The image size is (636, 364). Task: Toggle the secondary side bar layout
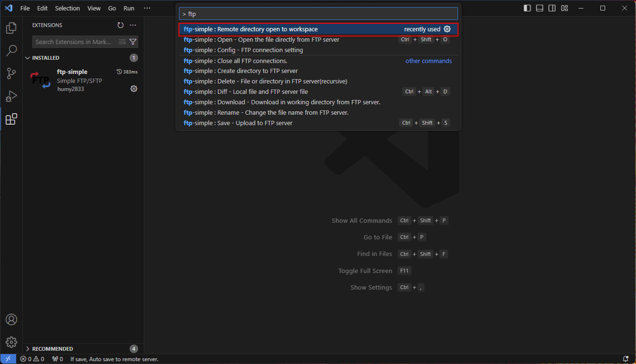pos(552,8)
